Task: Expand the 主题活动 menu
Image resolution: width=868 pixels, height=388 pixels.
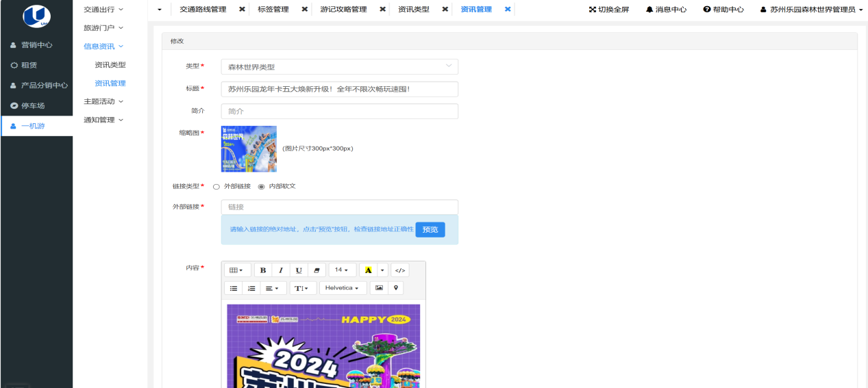Action: [103, 101]
